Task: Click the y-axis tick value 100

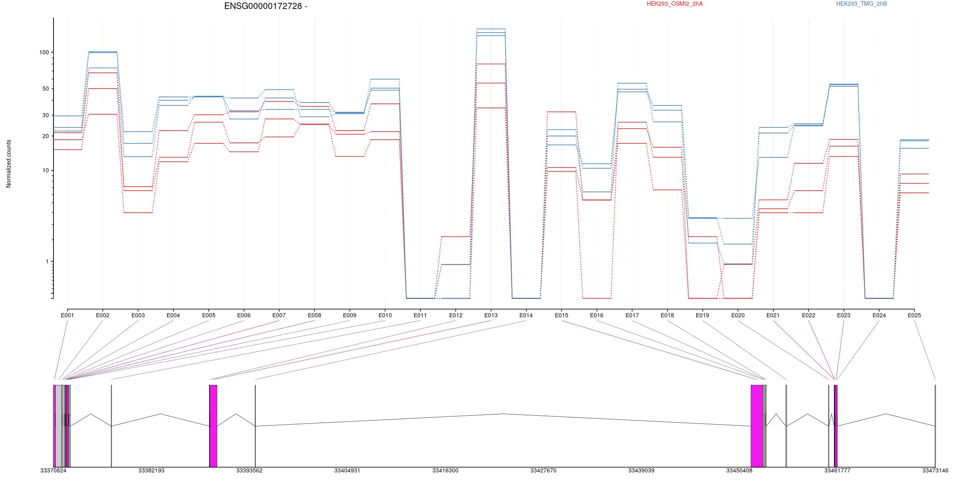Action: [44, 52]
